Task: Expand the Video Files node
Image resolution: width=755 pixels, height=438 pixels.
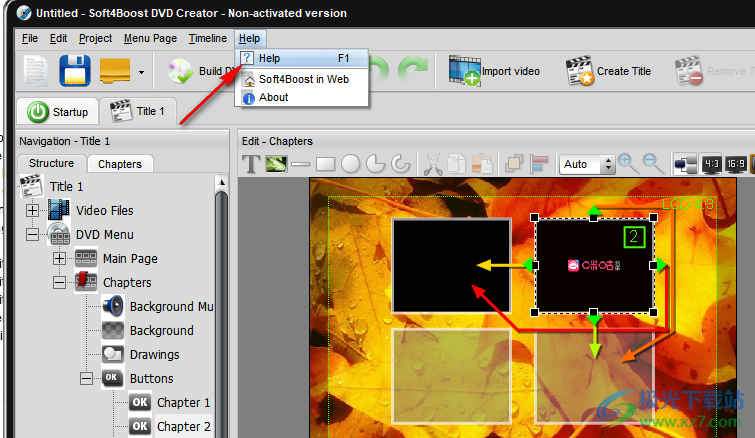Action: click(33, 211)
